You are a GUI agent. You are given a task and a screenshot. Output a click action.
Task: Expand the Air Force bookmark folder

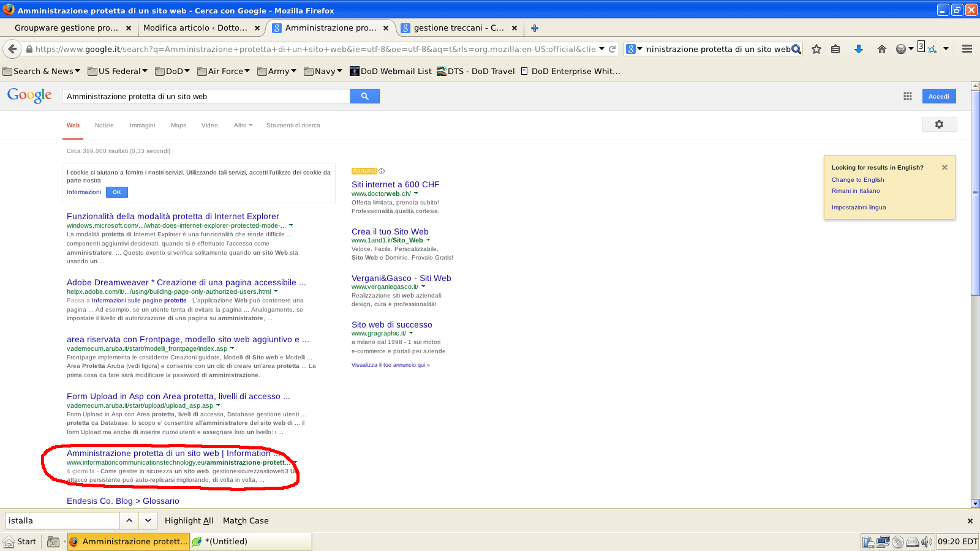[224, 71]
